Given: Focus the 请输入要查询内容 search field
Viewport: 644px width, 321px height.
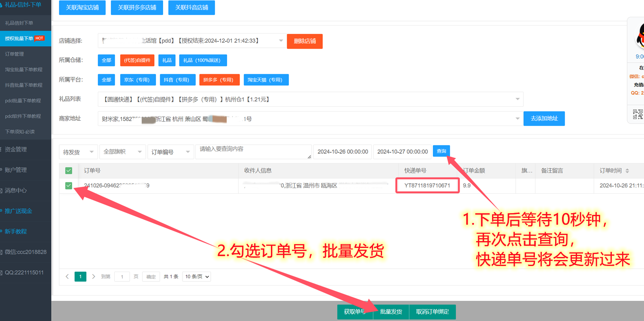Looking at the screenshot, I should (x=253, y=152).
